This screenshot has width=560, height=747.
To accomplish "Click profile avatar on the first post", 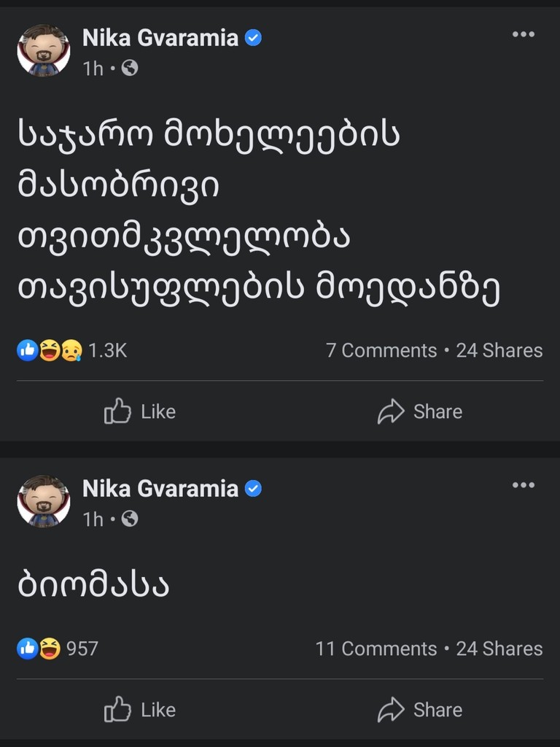I will [x=44, y=50].
